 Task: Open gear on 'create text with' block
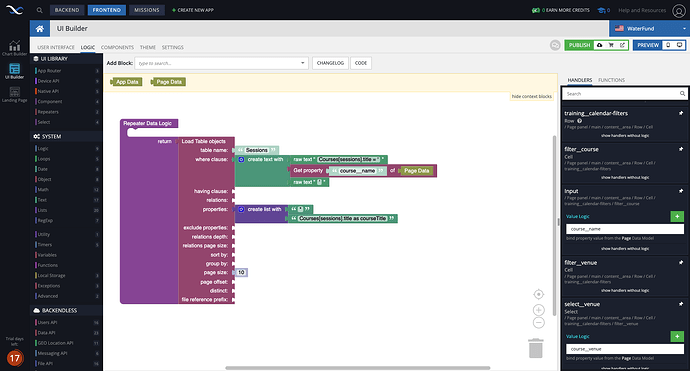tap(241, 159)
